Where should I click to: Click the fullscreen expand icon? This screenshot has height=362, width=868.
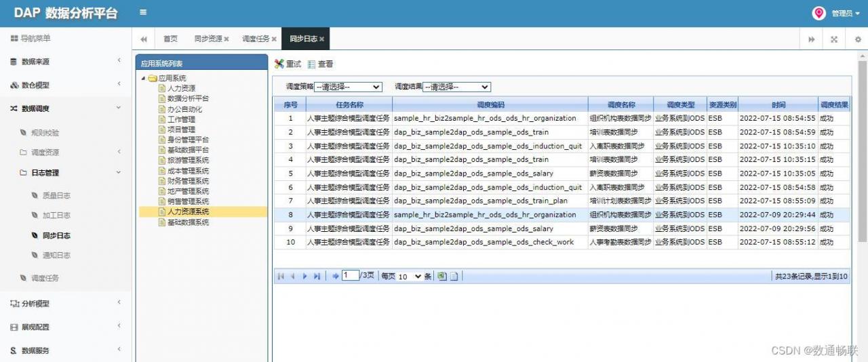pos(834,39)
